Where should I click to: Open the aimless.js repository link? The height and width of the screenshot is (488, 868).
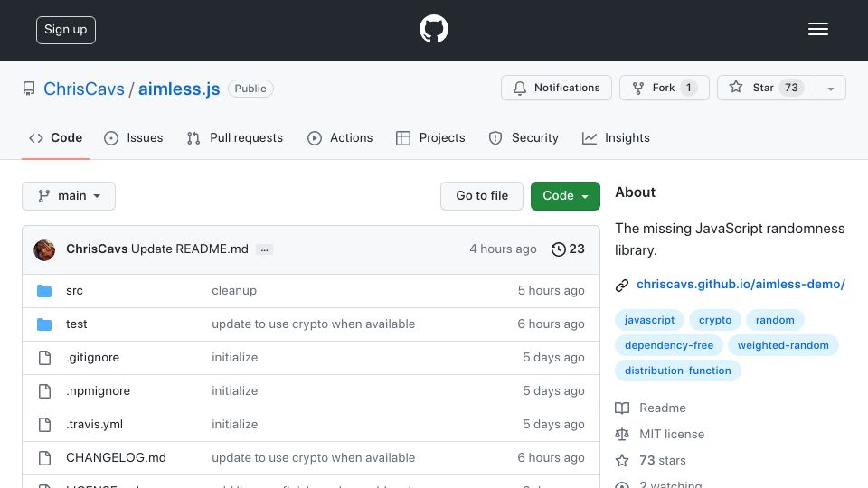[x=179, y=89]
